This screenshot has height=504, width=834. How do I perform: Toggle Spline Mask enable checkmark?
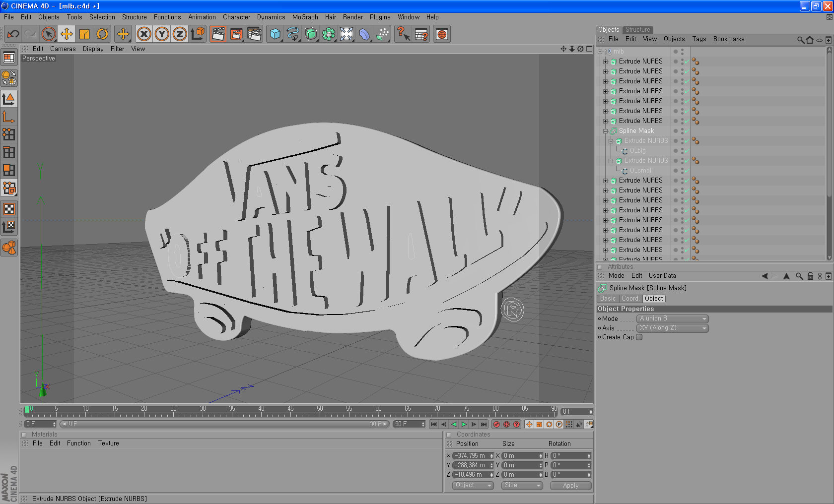coord(687,131)
